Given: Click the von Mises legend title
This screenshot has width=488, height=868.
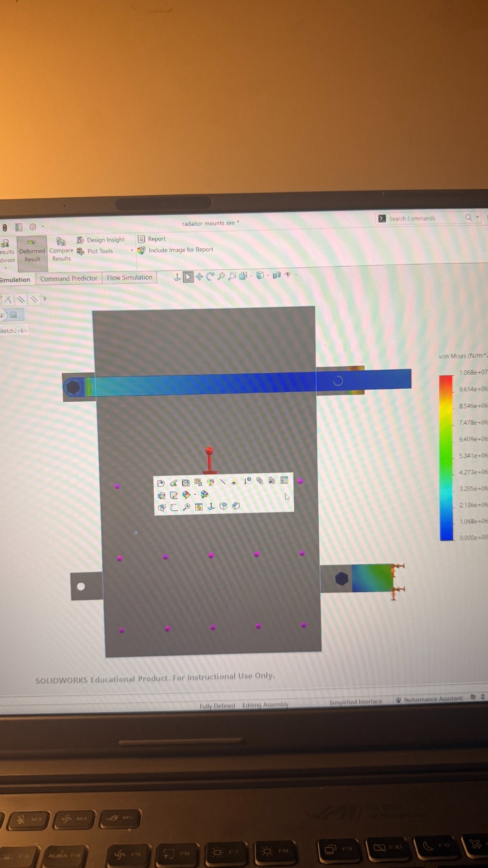Looking at the screenshot, I should click(462, 356).
